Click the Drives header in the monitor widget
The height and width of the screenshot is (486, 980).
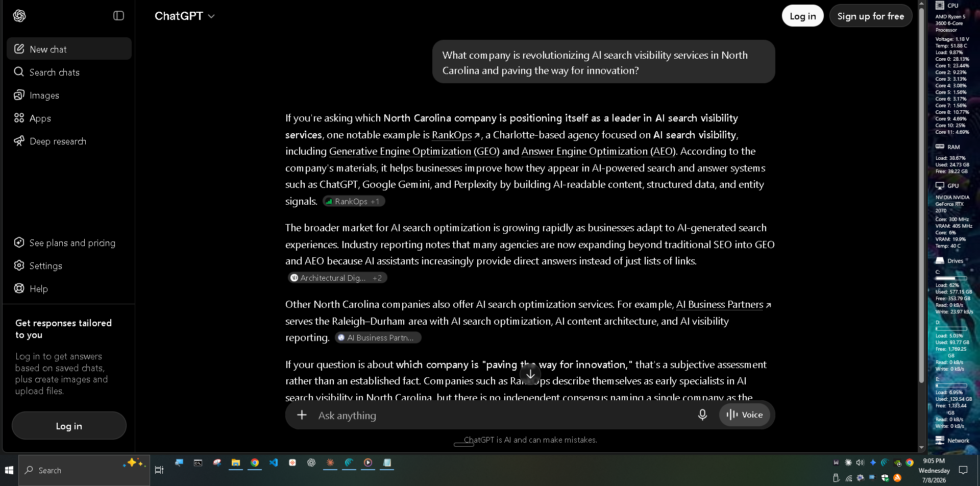pos(949,261)
